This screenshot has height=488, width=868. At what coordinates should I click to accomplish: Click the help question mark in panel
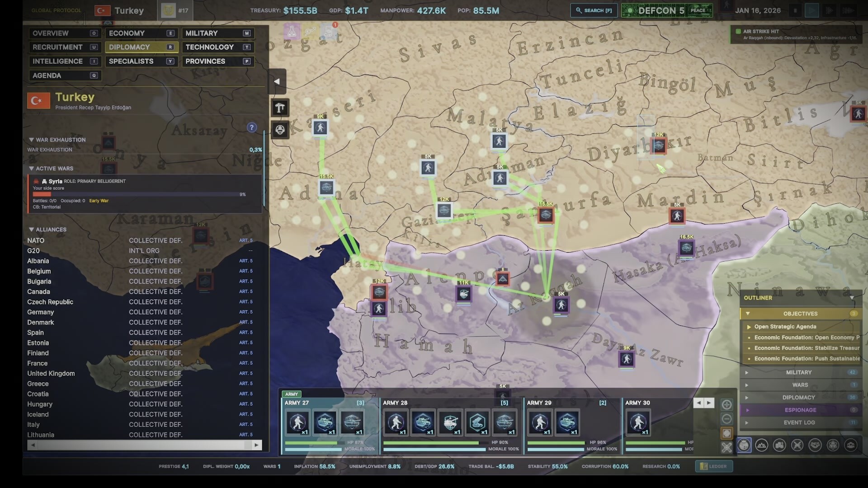(252, 127)
